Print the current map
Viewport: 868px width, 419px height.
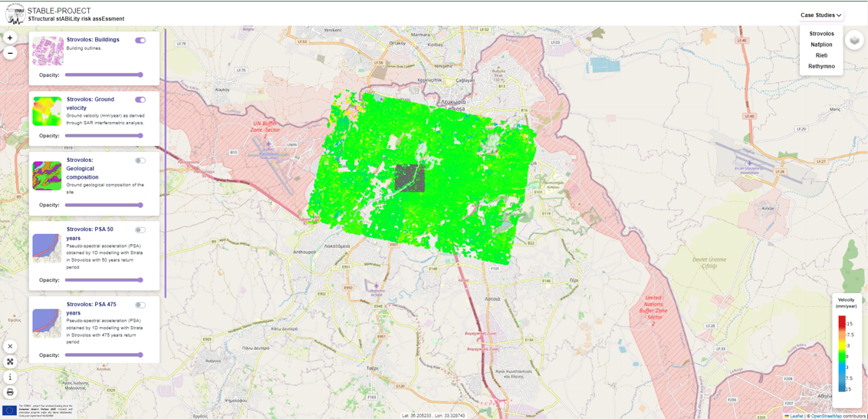[10, 392]
